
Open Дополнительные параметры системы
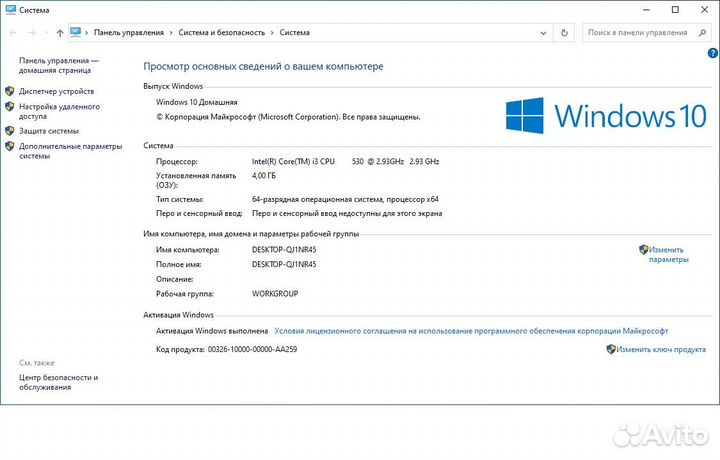point(70,151)
